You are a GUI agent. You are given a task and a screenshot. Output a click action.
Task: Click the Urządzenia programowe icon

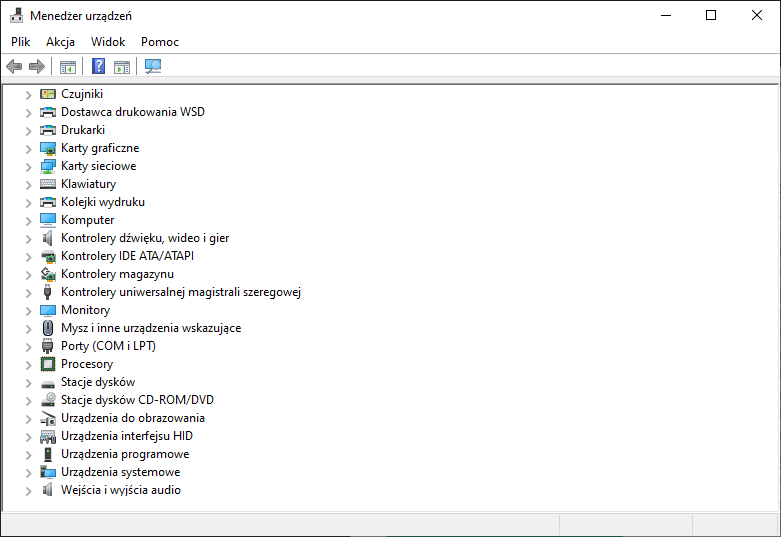[x=48, y=454]
